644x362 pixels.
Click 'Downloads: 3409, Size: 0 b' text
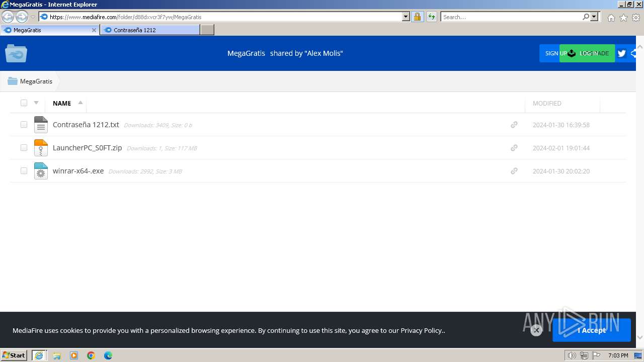[158, 125]
